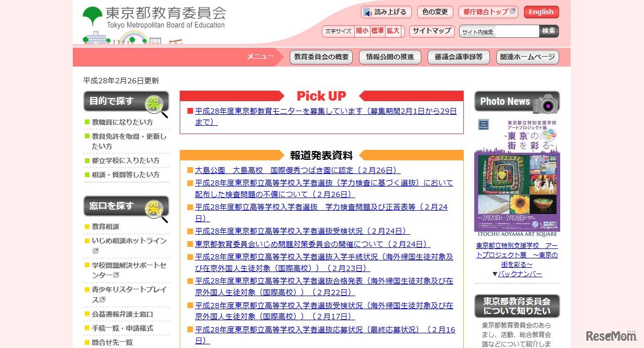Click the 目的で探す heading banner
The image size is (644, 348).
[x=126, y=103]
